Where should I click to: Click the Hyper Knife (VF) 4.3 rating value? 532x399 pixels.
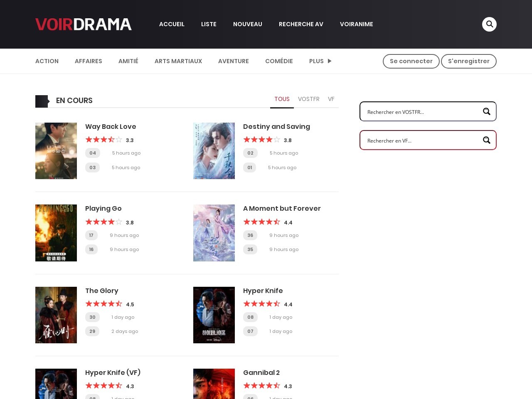tap(130, 386)
